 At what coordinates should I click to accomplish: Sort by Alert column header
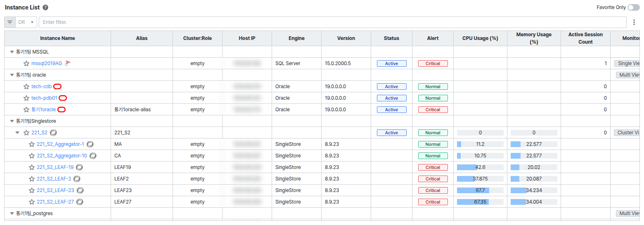click(x=433, y=38)
